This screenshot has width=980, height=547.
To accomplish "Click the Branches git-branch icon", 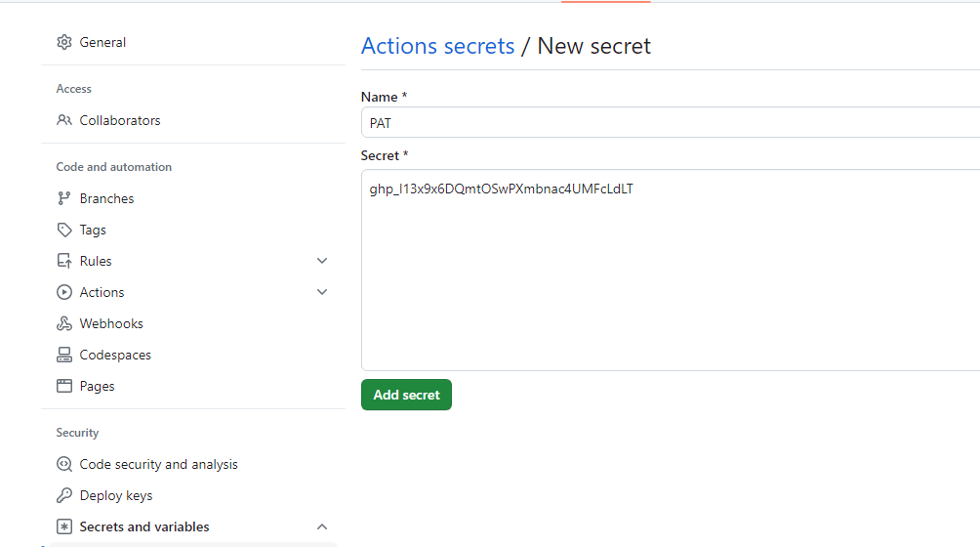I will (x=64, y=198).
